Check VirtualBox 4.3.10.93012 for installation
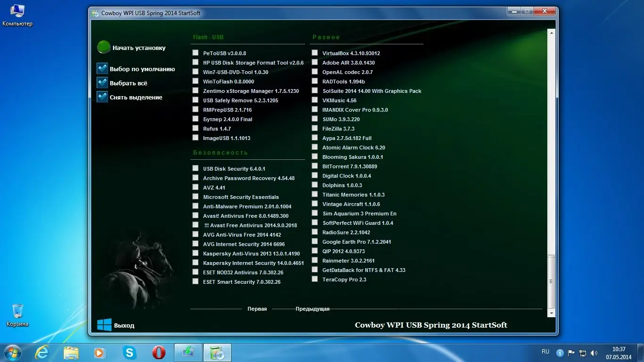644x362 pixels. click(314, 53)
